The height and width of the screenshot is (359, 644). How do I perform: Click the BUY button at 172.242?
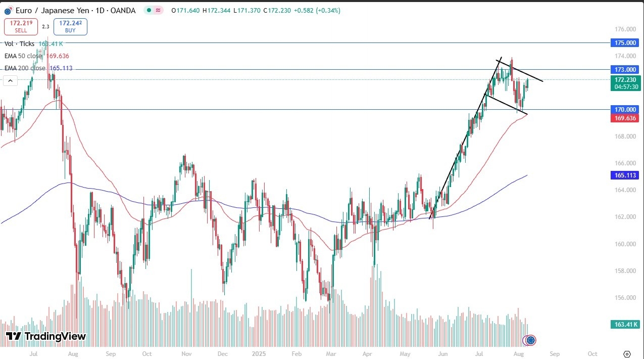[70, 27]
